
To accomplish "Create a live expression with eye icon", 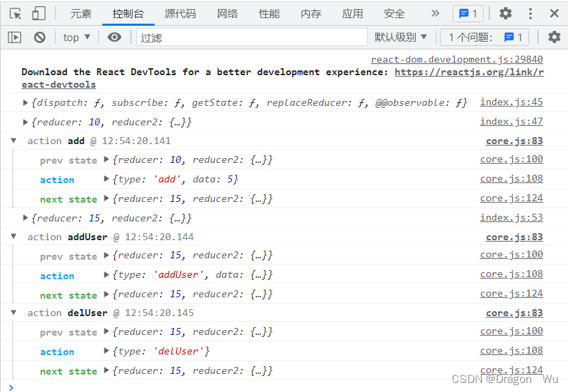I will (114, 38).
